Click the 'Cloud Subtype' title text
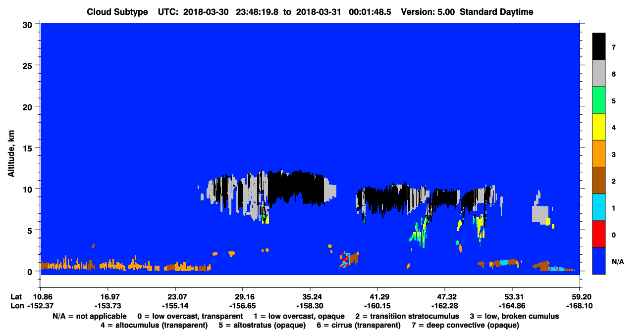The height and width of the screenshot is (330, 644). [x=117, y=12]
